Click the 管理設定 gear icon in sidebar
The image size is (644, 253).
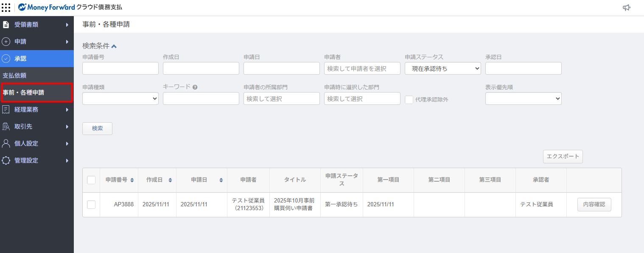click(x=6, y=160)
